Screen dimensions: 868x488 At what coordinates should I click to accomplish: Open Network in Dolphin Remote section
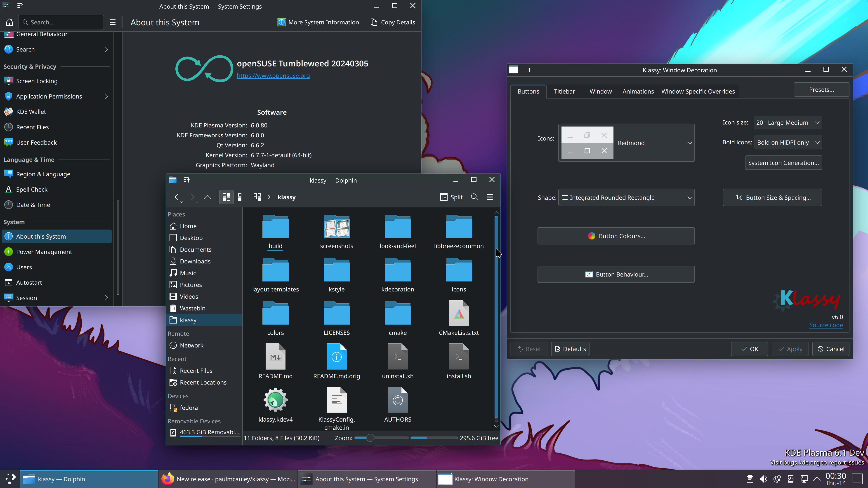pos(204,345)
